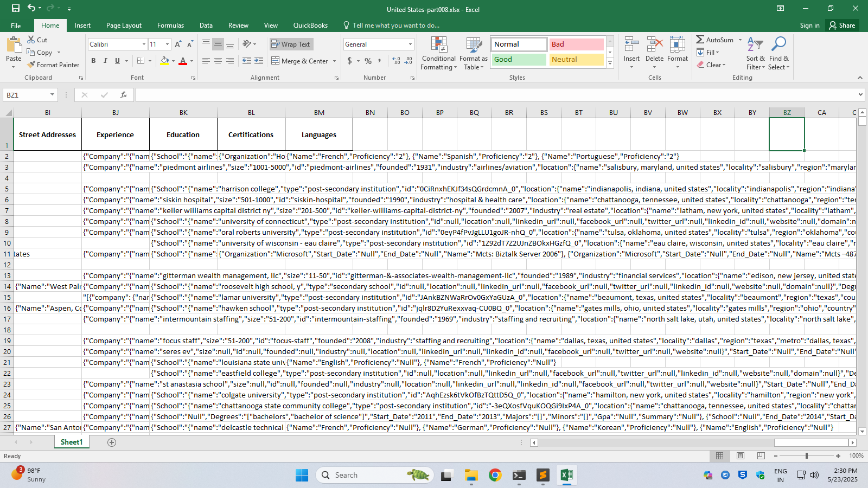
Task: Toggle Underline formatting
Action: tap(117, 61)
